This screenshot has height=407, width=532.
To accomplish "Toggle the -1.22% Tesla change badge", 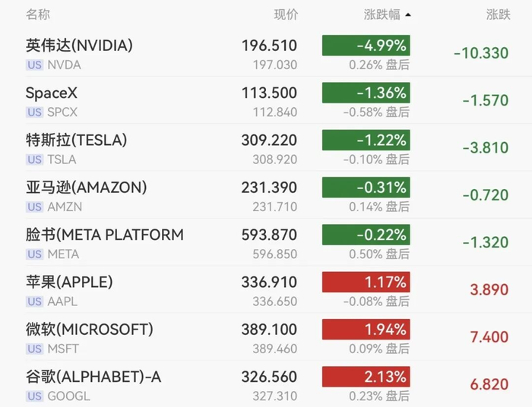I will [x=366, y=140].
